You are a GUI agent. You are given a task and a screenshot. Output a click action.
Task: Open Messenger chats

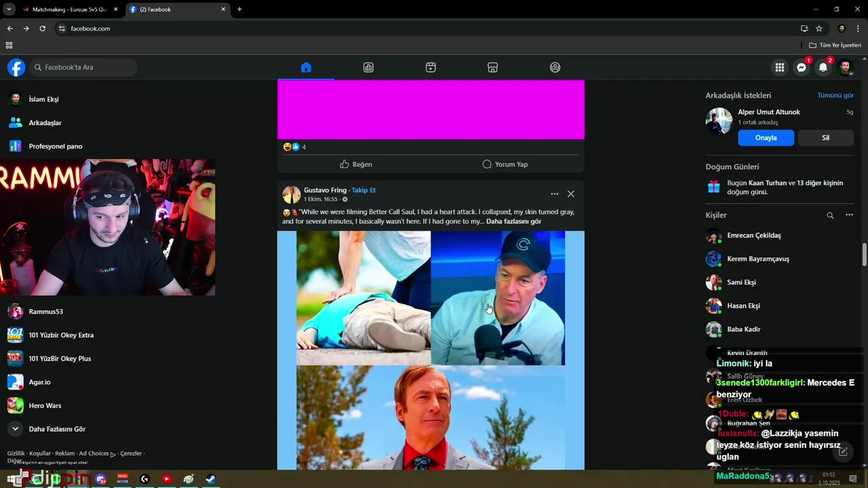click(x=802, y=67)
